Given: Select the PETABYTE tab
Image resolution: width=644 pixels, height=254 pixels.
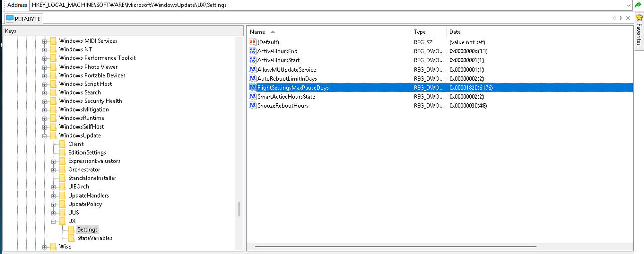Looking at the screenshot, I should (24, 19).
